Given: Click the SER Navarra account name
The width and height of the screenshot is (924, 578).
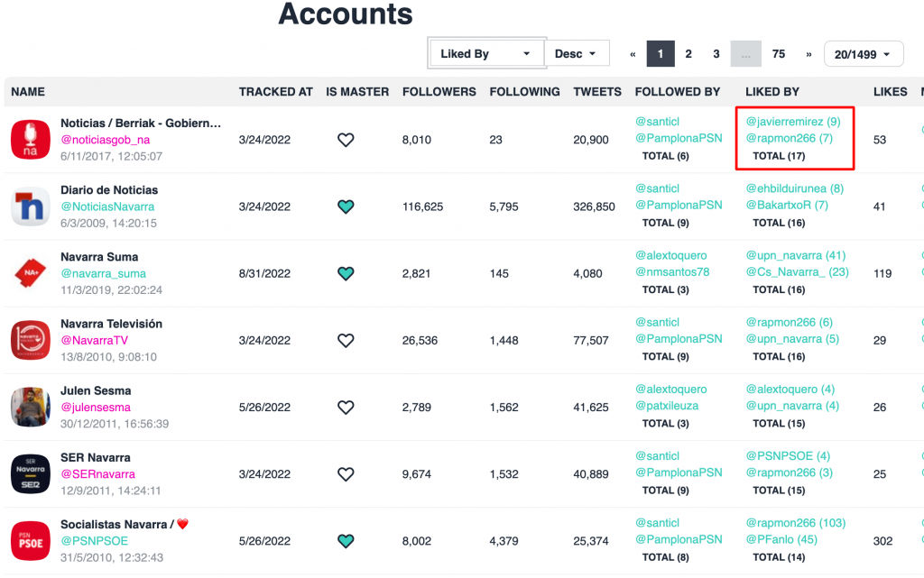Looking at the screenshot, I should click(96, 457).
